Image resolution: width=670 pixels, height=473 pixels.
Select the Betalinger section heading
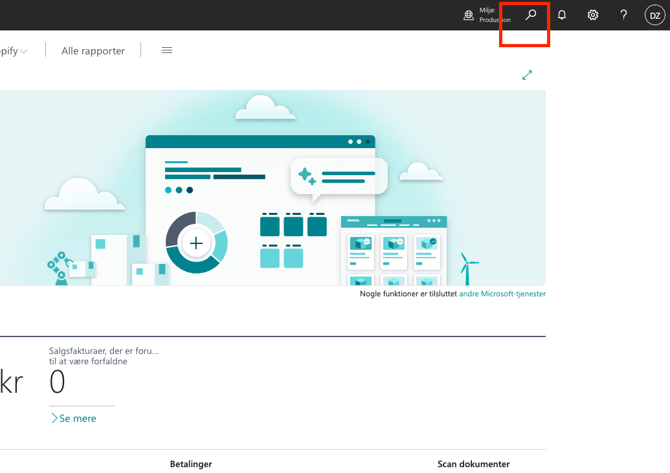[190, 464]
